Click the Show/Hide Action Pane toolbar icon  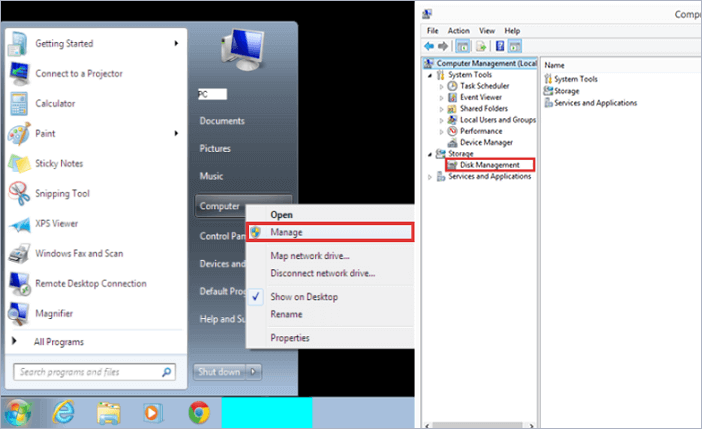515,46
